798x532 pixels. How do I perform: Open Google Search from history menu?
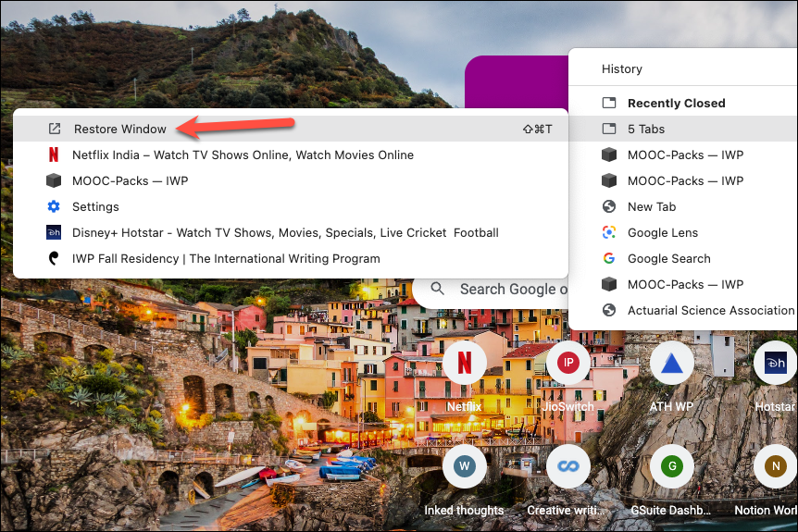pyautogui.click(x=683, y=259)
